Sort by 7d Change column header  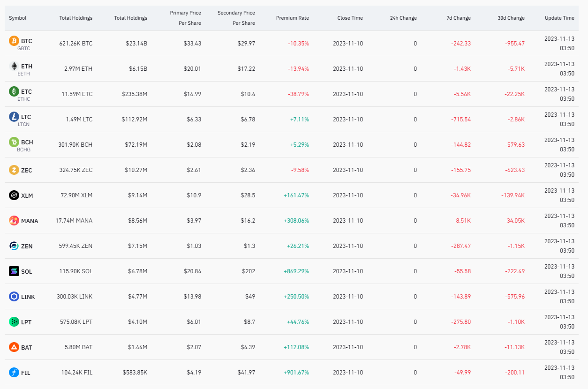pyautogui.click(x=458, y=18)
